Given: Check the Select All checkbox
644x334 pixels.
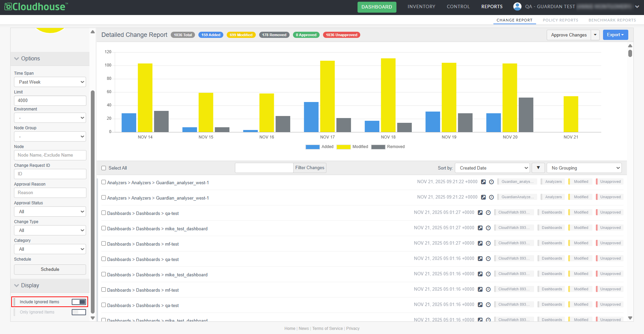Looking at the screenshot, I should pos(104,168).
